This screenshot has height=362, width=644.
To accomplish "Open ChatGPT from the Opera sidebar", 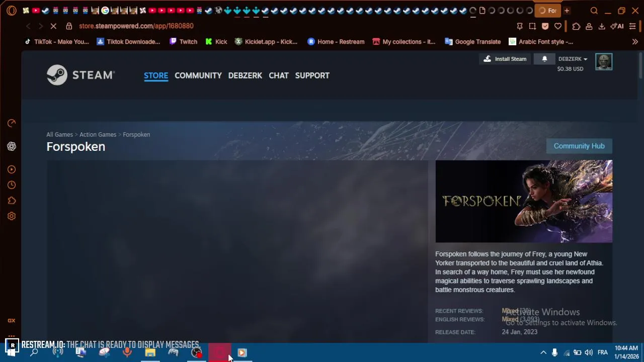I will point(12,146).
